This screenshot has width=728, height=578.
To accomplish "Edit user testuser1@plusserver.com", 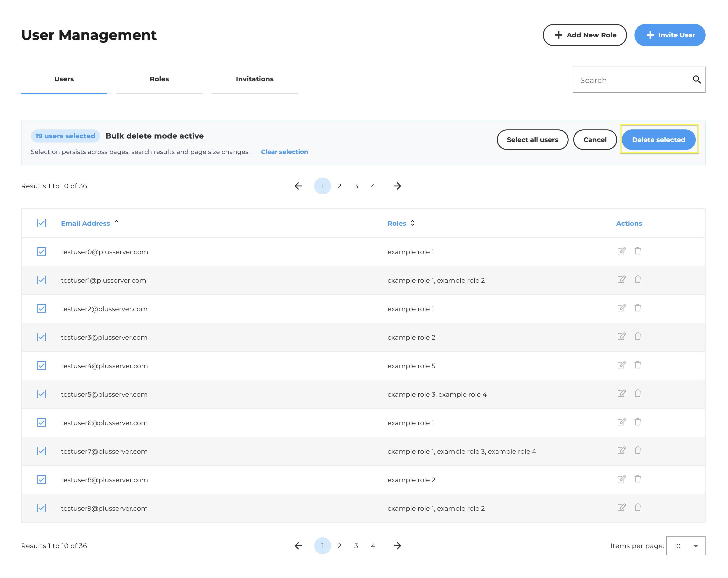I will click(x=621, y=279).
